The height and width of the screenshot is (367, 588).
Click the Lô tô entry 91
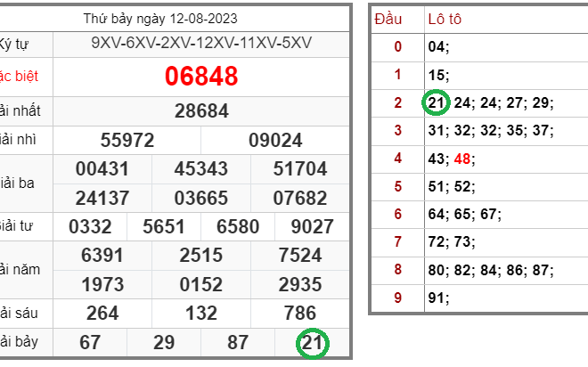[x=437, y=298]
